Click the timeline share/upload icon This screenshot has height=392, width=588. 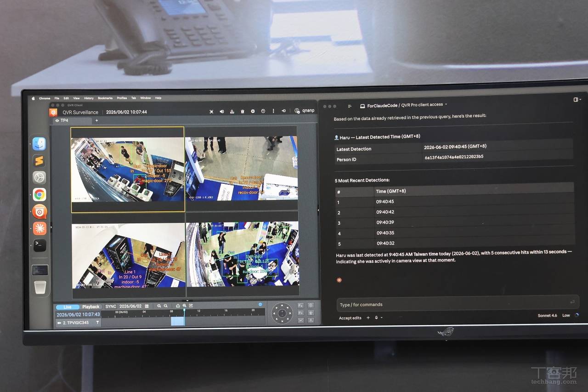coord(178,306)
